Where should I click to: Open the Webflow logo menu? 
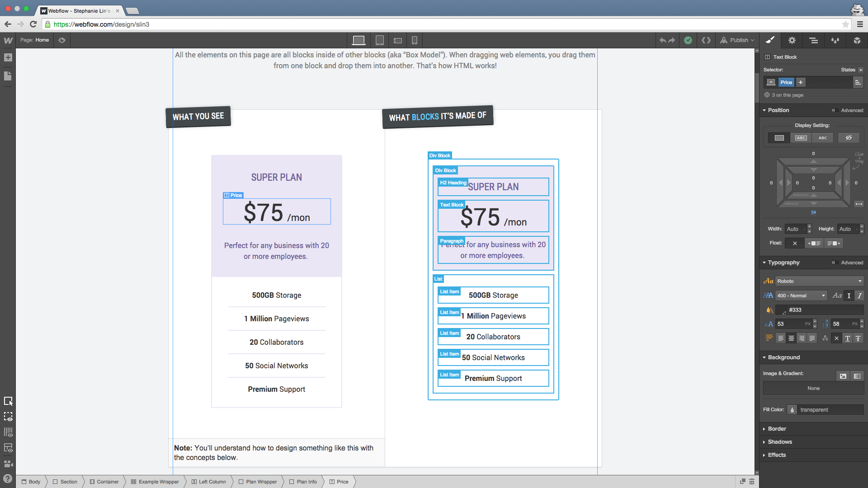[8, 40]
